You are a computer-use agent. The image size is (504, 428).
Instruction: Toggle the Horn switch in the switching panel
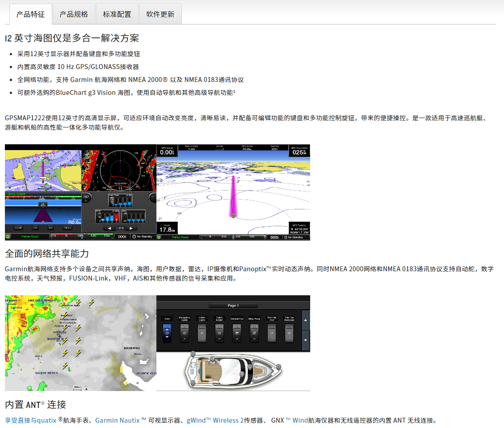coord(168,332)
